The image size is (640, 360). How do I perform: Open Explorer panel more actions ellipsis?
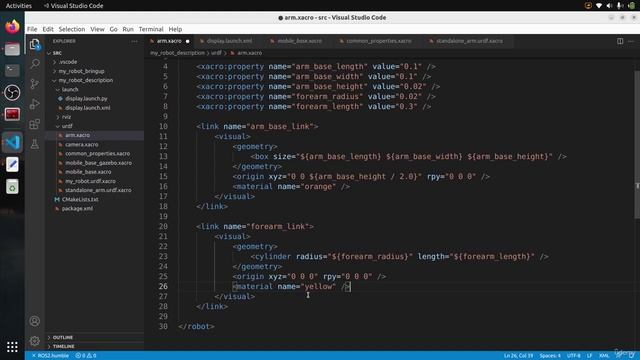click(135, 41)
